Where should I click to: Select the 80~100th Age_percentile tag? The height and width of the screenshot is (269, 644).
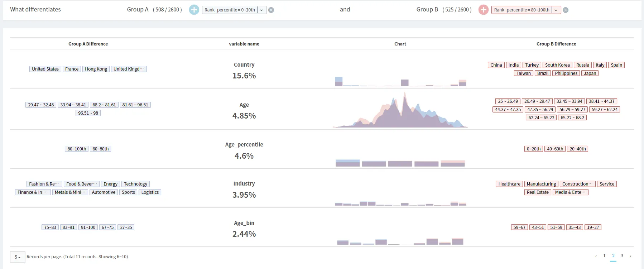click(x=77, y=149)
